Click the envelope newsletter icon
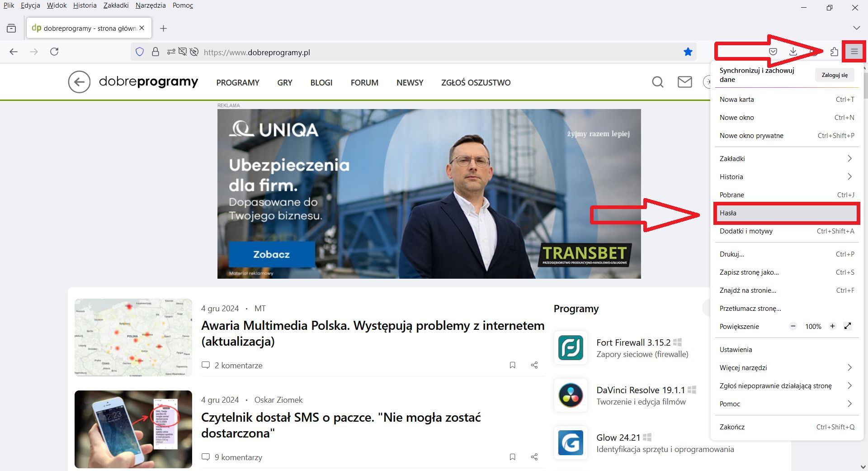The width and height of the screenshot is (868, 471). pyautogui.click(x=684, y=82)
